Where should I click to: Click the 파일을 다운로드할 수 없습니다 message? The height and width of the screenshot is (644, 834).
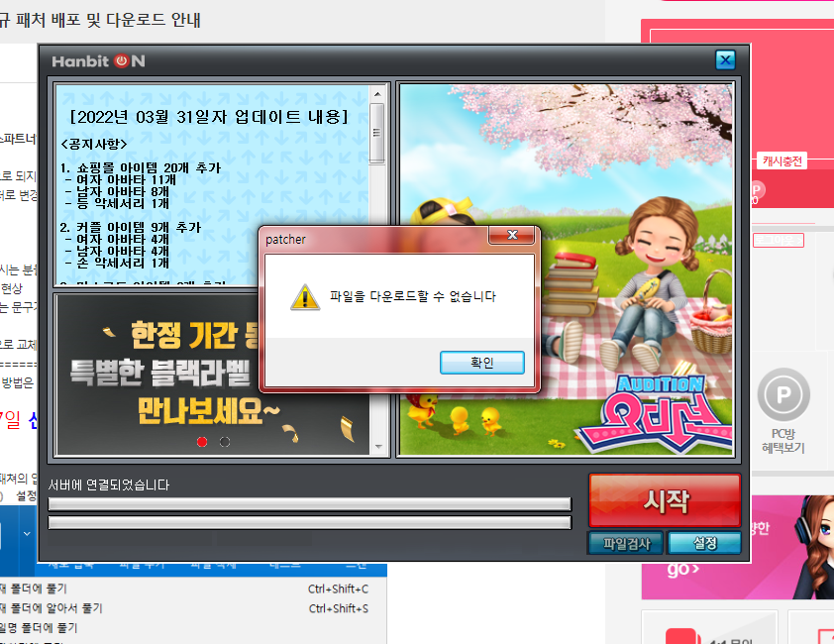click(413, 296)
